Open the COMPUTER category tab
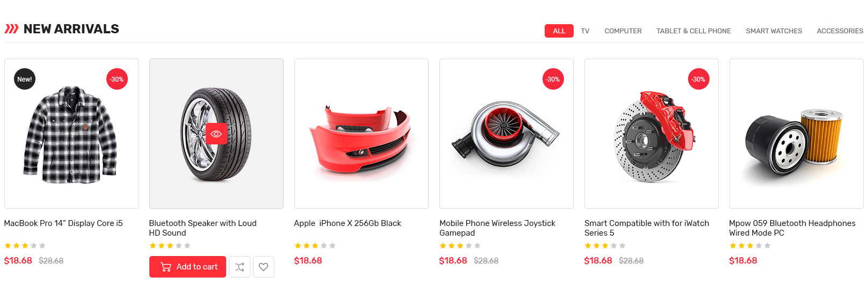868x299 pixels. pyautogui.click(x=623, y=31)
